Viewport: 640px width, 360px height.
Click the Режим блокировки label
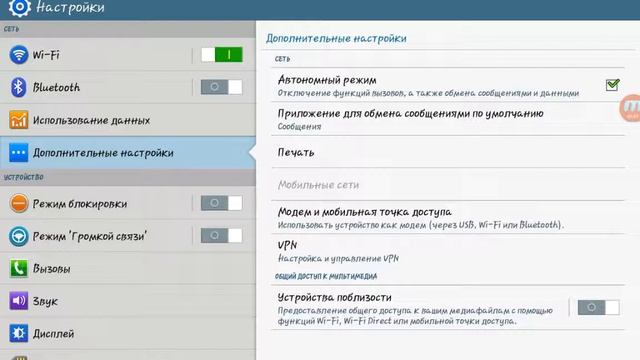click(x=80, y=204)
